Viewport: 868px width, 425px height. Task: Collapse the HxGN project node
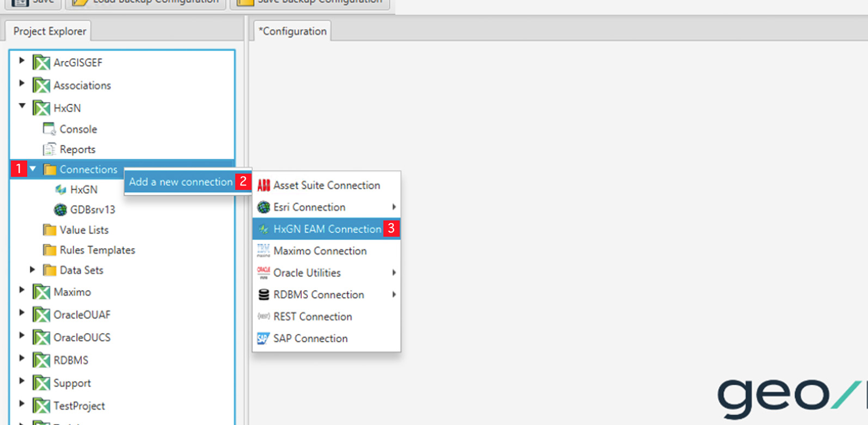[22, 106]
